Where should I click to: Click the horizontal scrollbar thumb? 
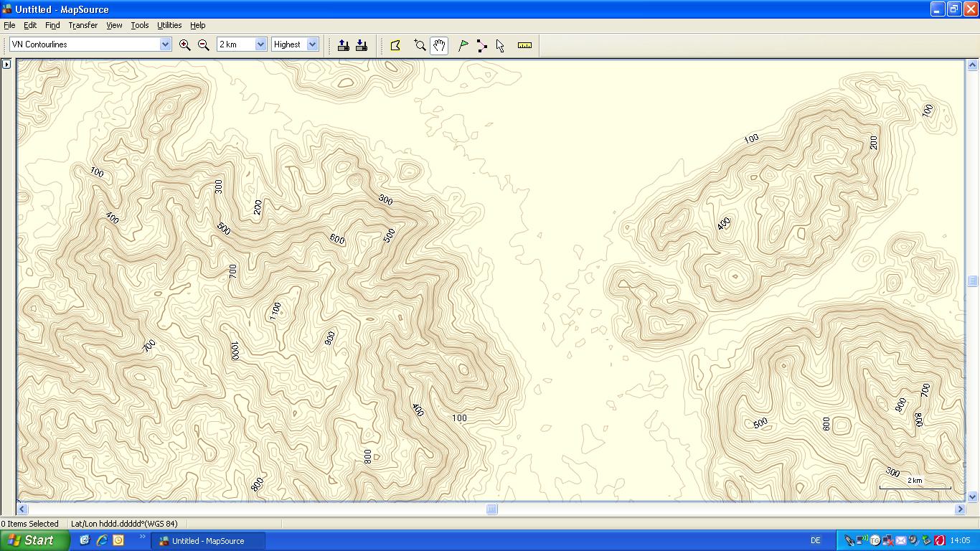pos(491,509)
